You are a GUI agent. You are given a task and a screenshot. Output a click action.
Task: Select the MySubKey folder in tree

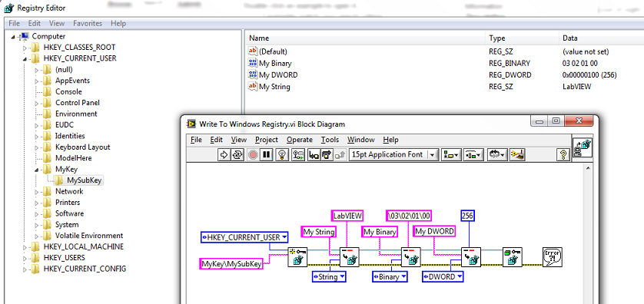78,180
